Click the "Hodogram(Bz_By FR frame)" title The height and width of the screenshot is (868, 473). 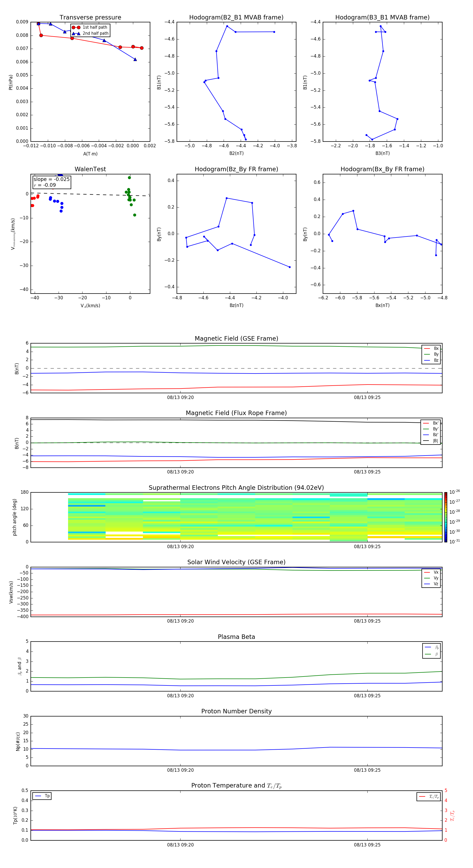pos(236,169)
